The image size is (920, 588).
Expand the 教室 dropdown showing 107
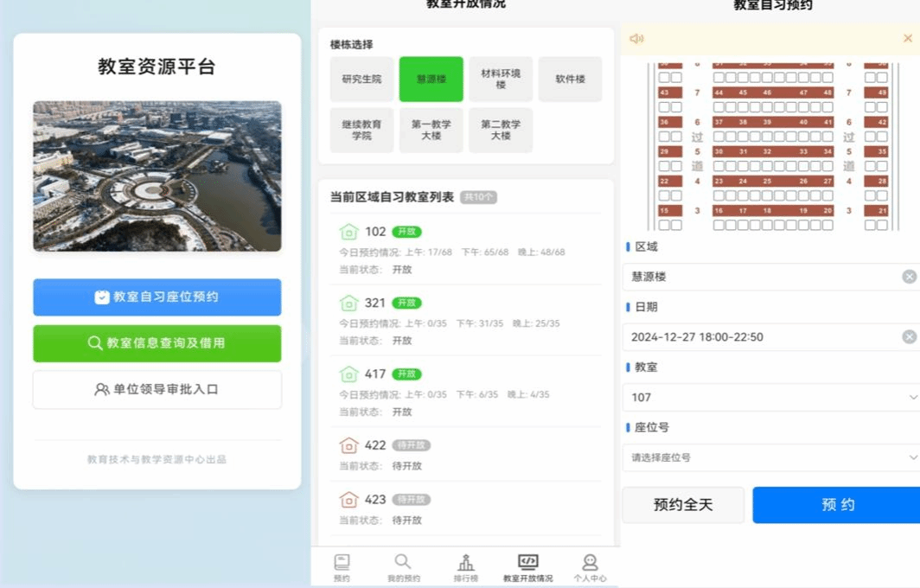click(770, 398)
